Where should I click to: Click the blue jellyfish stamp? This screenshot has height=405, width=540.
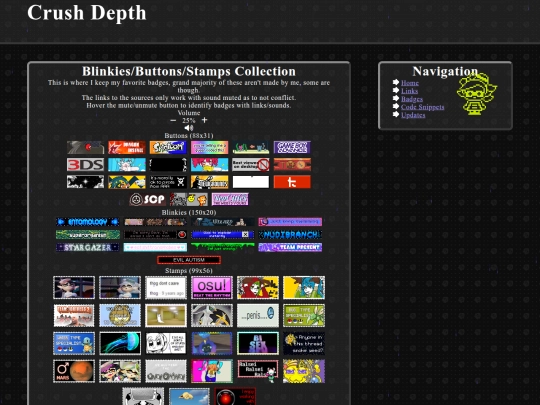coord(120,343)
